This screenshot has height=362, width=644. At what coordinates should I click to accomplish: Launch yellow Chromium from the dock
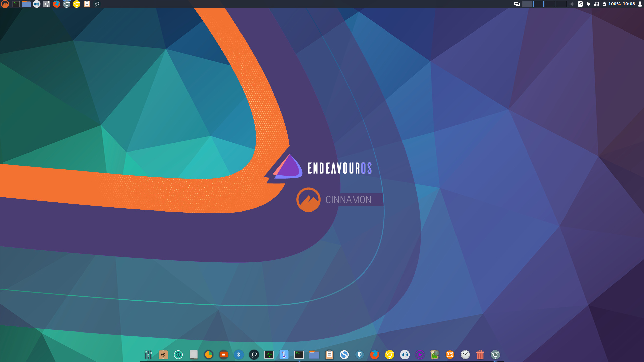pos(389,355)
